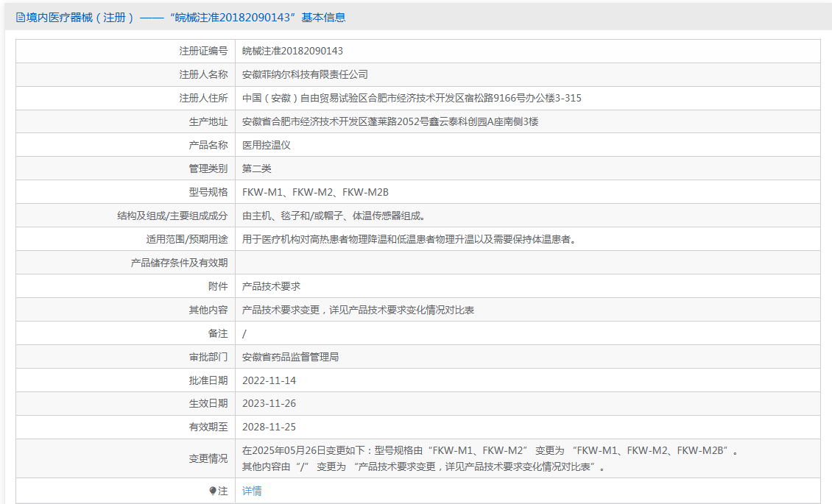Open the 详情 details link
This screenshot has height=504, width=832.
(252, 491)
